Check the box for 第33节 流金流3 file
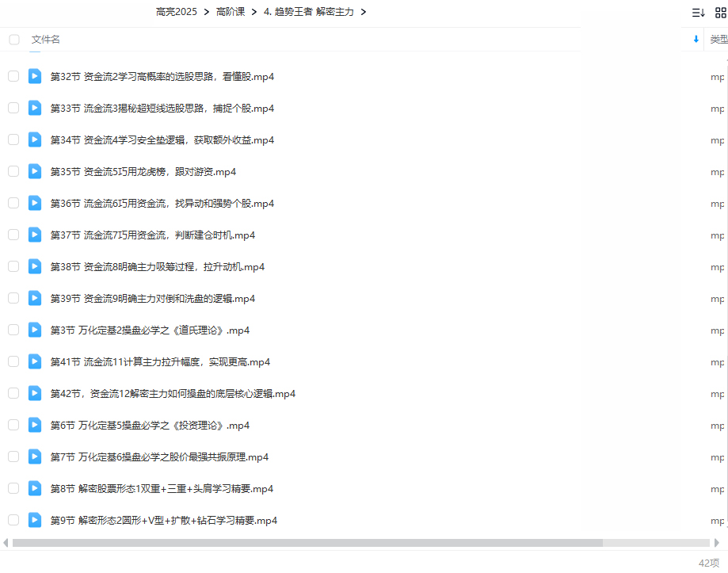The height and width of the screenshot is (573, 728). click(x=13, y=108)
